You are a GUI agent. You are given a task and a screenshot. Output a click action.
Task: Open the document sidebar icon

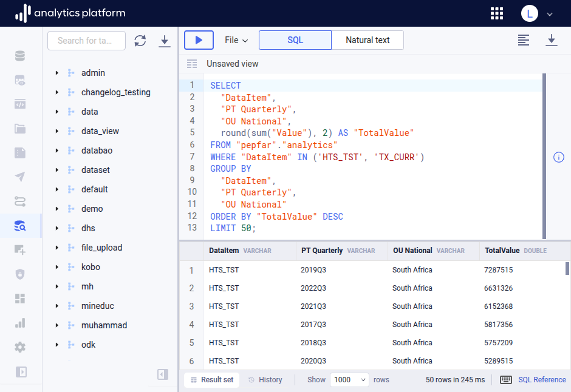tap(20, 153)
